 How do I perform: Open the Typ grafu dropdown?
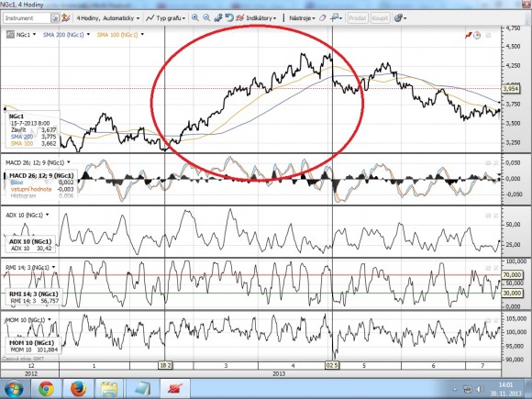coord(166,18)
